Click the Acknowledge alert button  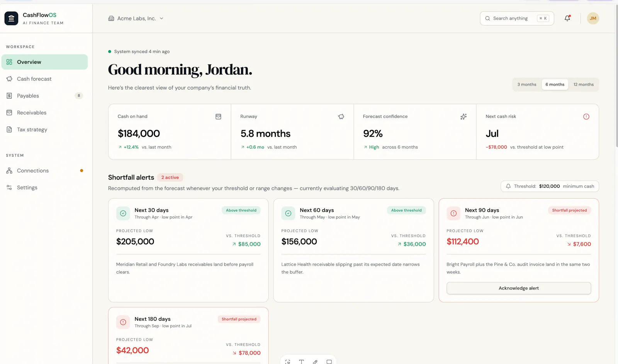click(519, 288)
